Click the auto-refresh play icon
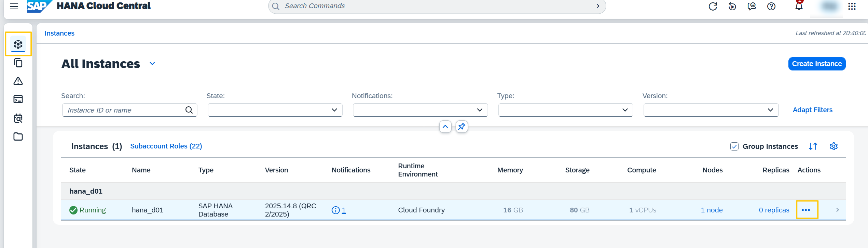The image size is (868, 248). point(732,6)
